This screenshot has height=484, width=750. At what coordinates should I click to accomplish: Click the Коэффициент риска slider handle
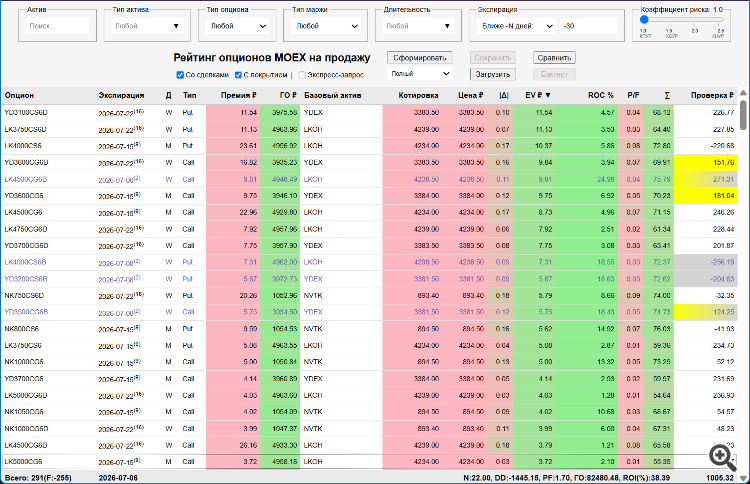pos(644,20)
